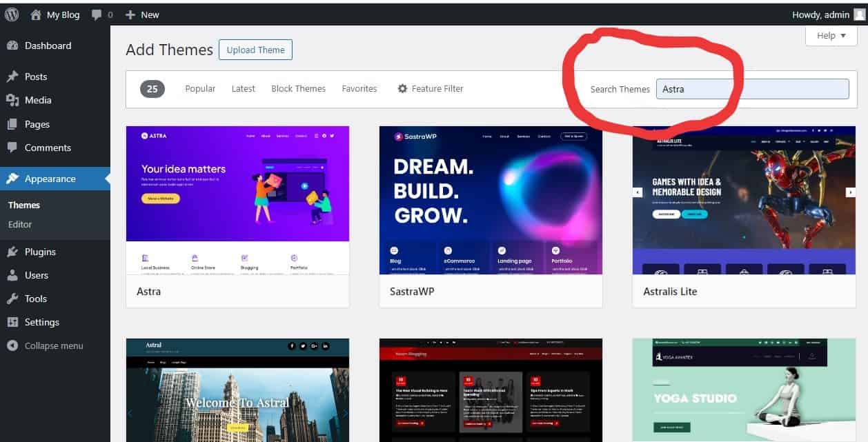Open the Pages menu item
The height and width of the screenshot is (442, 868).
point(55,124)
